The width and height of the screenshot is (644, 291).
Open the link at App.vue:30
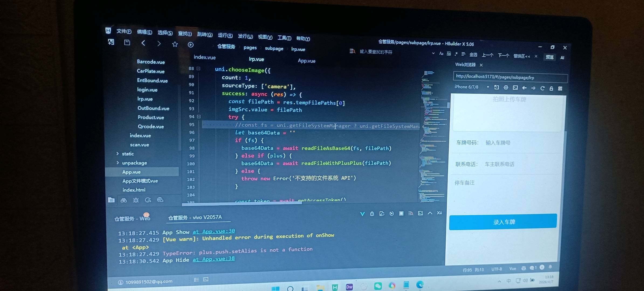(214, 231)
